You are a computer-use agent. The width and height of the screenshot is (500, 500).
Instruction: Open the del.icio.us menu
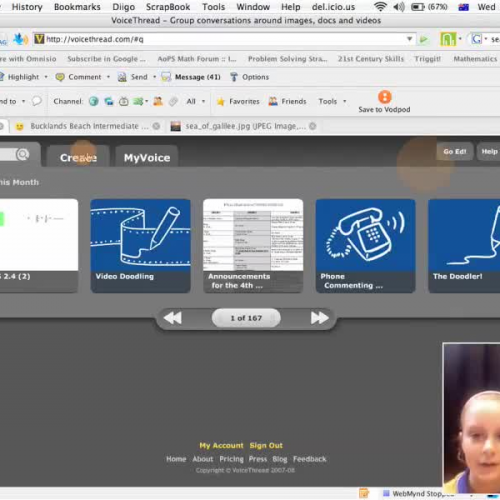click(x=333, y=7)
